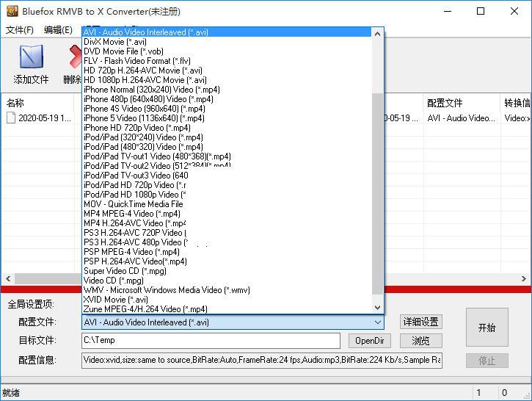Open the 编辑(E) menu
This screenshot has height=401, width=532.
click(58, 30)
